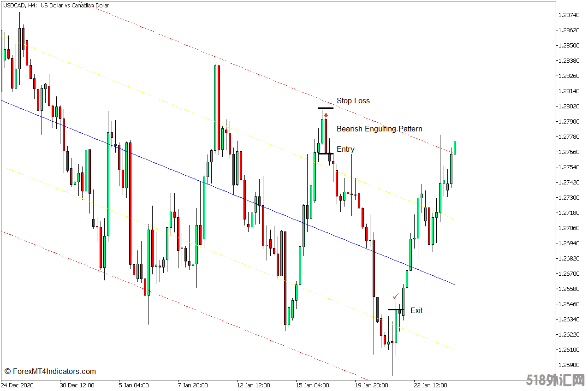Click the '30 Dec 12:00' time label

[x=77, y=385]
